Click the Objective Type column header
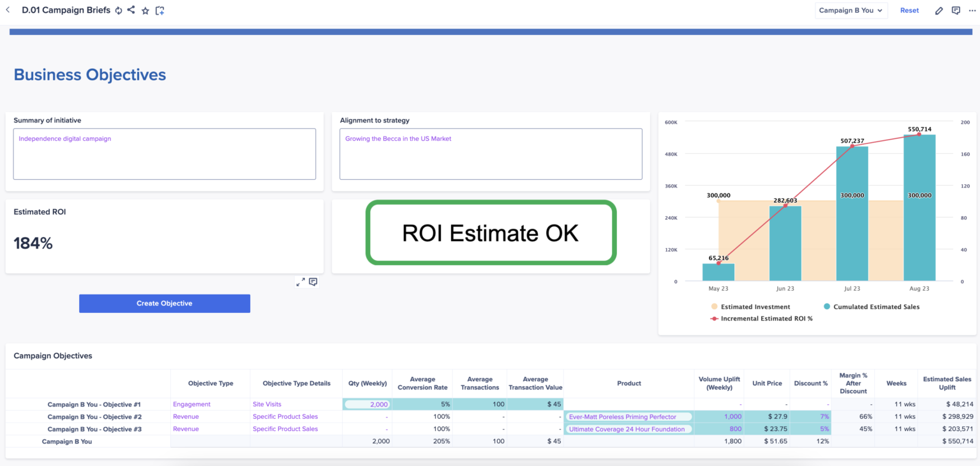Image resolution: width=980 pixels, height=466 pixels. click(211, 383)
